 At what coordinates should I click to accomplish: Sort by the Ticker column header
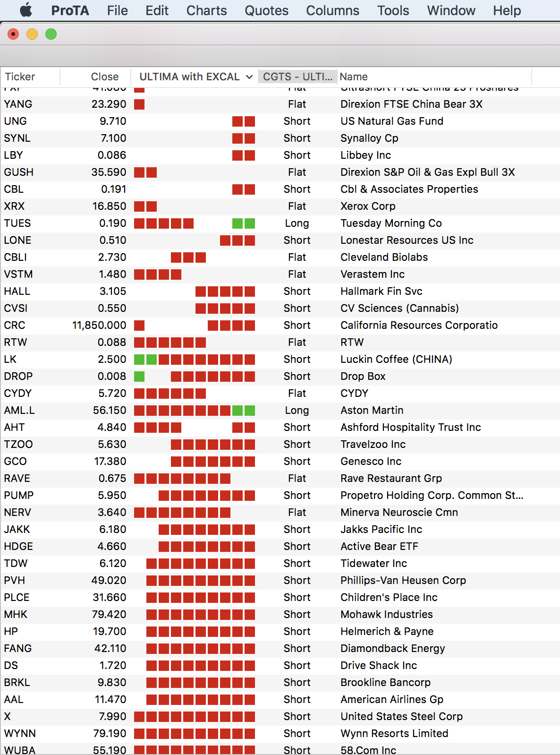(30, 77)
